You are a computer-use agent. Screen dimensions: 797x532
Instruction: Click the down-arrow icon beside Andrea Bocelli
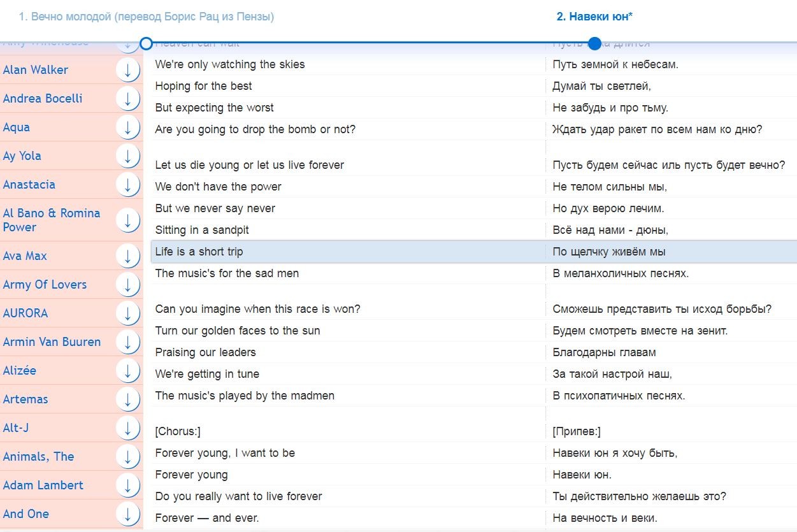(x=128, y=99)
